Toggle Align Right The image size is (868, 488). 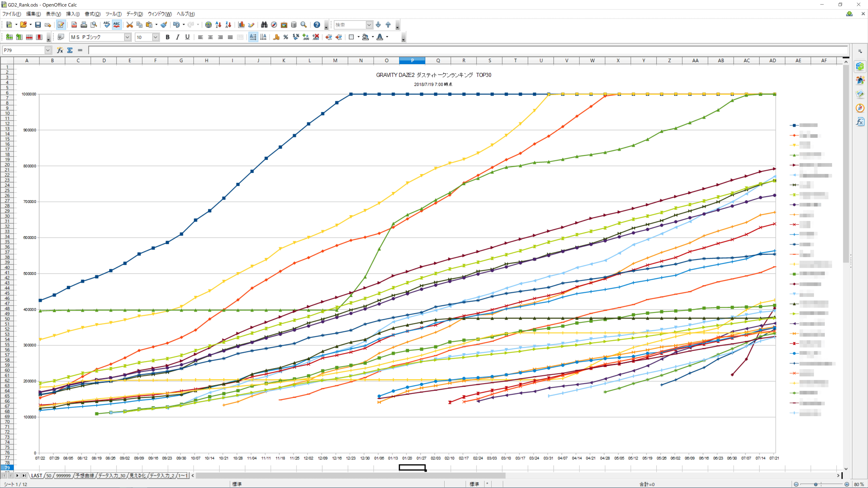(x=220, y=37)
